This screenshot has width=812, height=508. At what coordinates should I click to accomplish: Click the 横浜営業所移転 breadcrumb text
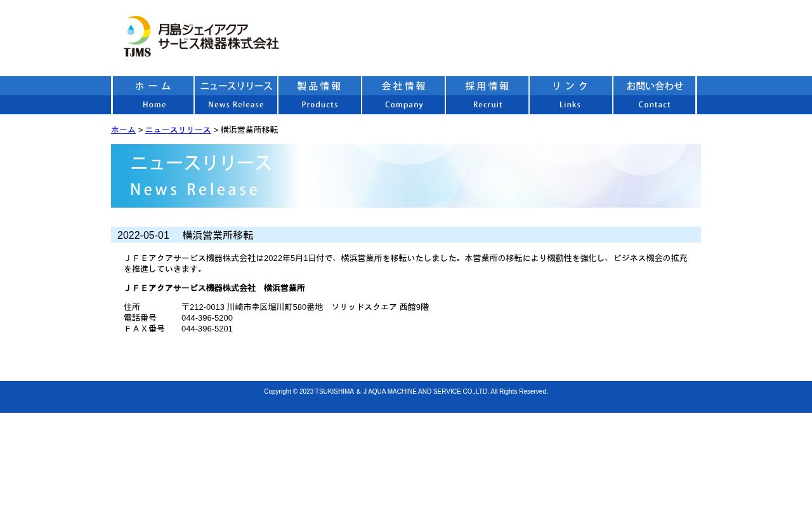(x=249, y=130)
